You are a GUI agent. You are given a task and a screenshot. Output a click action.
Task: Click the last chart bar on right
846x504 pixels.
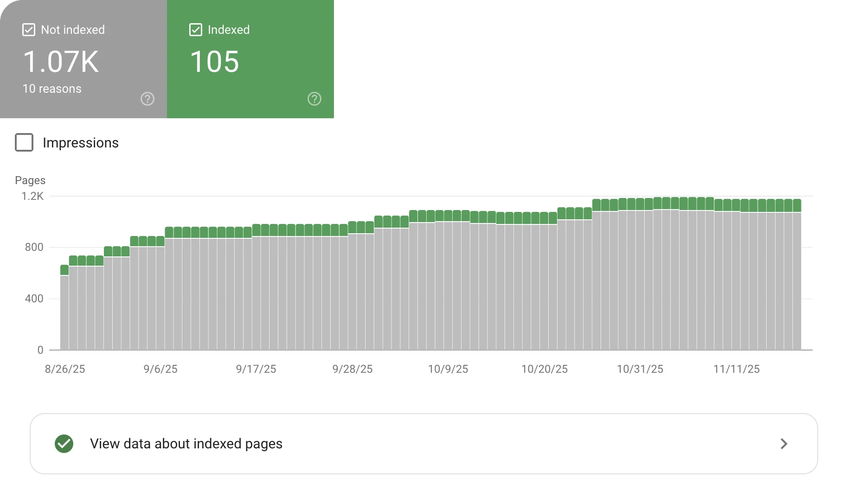(x=797, y=274)
